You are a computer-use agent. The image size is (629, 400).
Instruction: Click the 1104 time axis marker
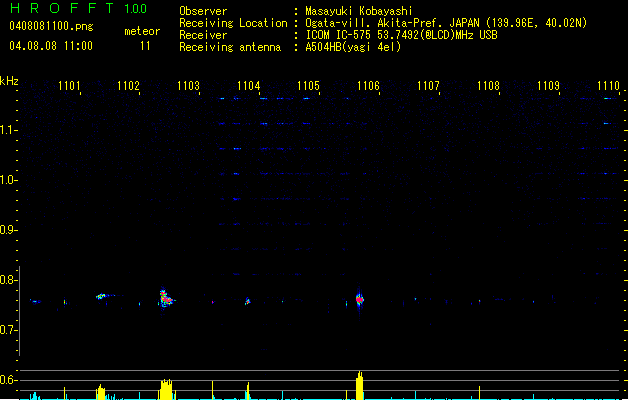pos(248,86)
